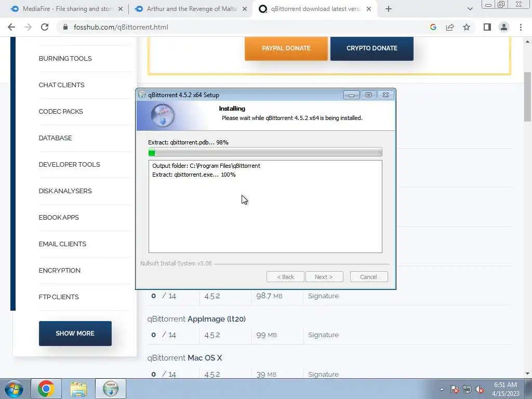Open Signature link in 98.7 MB row

pyautogui.click(x=323, y=296)
